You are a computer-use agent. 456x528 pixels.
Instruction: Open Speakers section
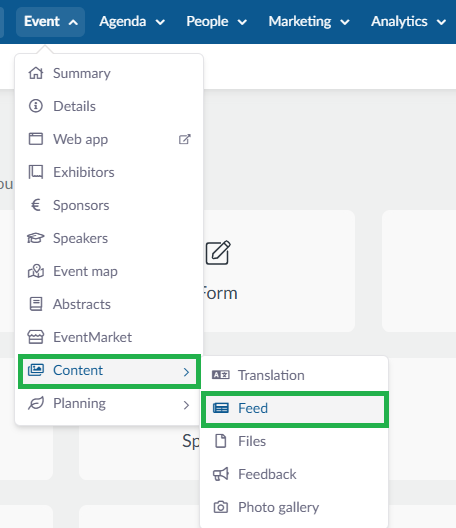point(109,238)
